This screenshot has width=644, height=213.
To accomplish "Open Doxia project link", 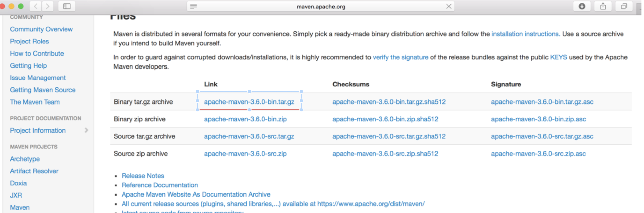I will pos(18,183).
